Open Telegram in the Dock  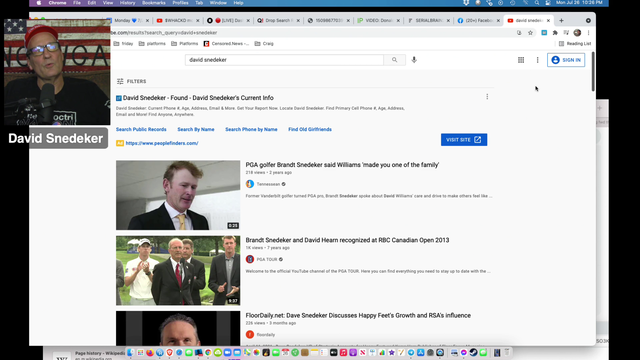411,353
